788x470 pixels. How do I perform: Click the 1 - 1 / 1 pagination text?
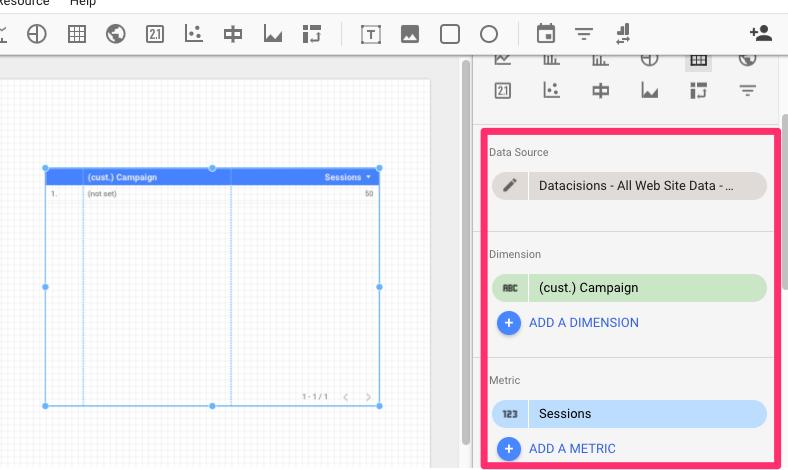pos(315,397)
